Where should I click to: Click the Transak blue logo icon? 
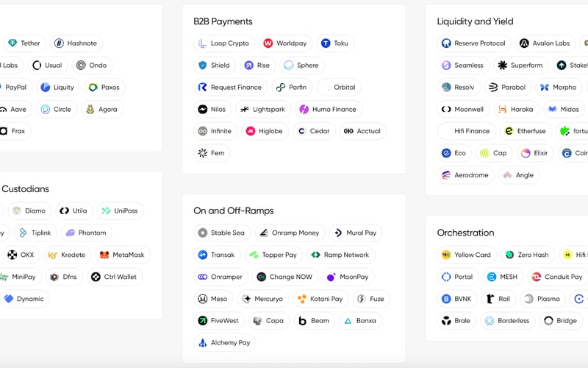[203, 255]
